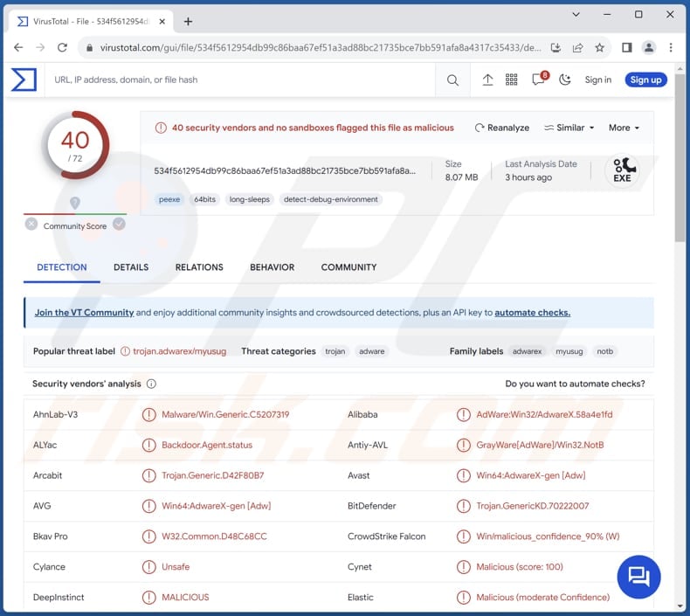Open the chat support bubble
Image resolution: width=690 pixels, height=616 pixels.
coord(638,577)
